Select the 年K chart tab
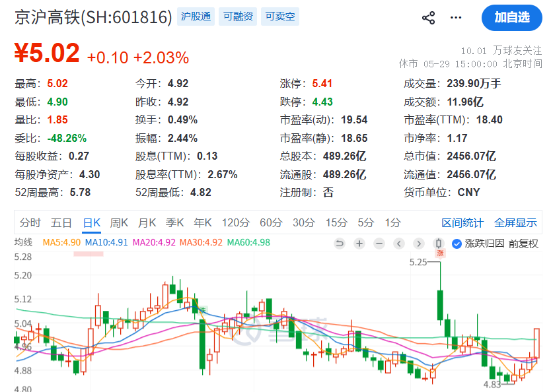This screenshot has height=392, width=551. coord(203,222)
